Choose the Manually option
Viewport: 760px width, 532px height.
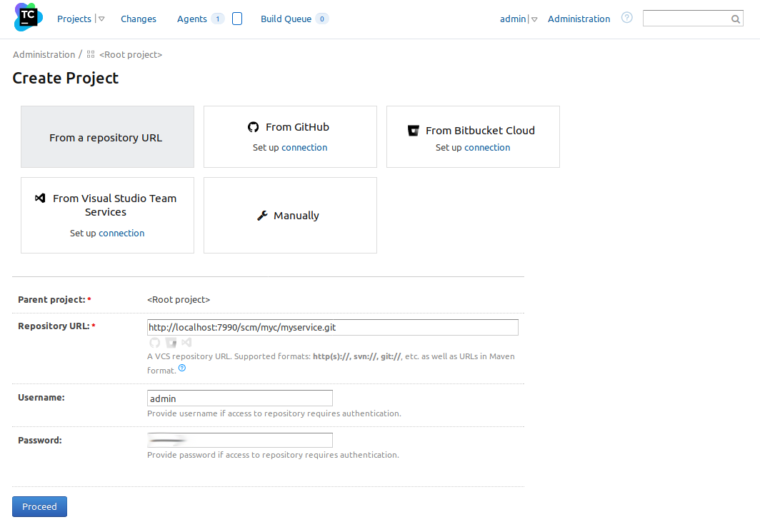[x=290, y=215]
